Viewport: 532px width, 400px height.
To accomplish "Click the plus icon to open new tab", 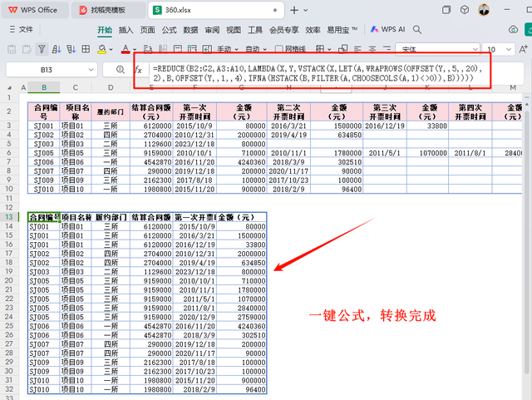I will pos(294,10).
